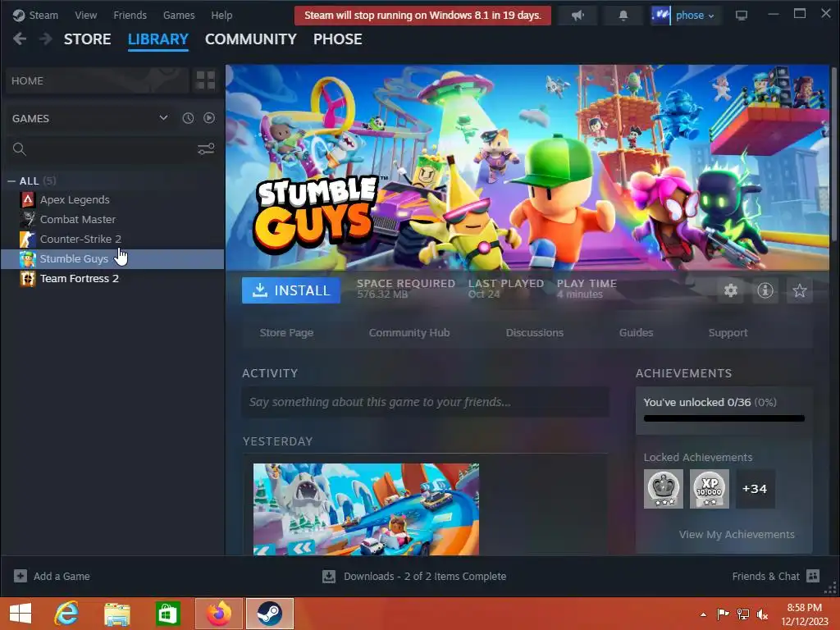The height and width of the screenshot is (630, 840).
Task: Click the back navigation arrow
Action: coord(20,39)
